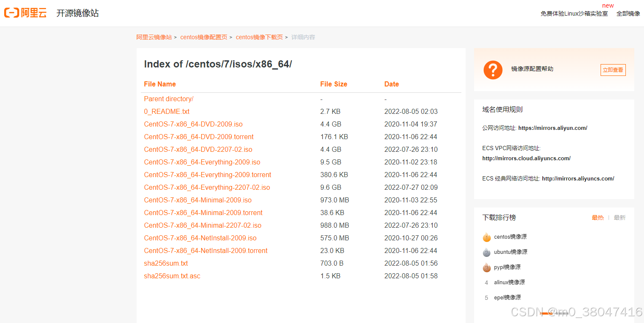Click the 9.6 GB size value
The image size is (644, 323).
[x=331, y=187]
